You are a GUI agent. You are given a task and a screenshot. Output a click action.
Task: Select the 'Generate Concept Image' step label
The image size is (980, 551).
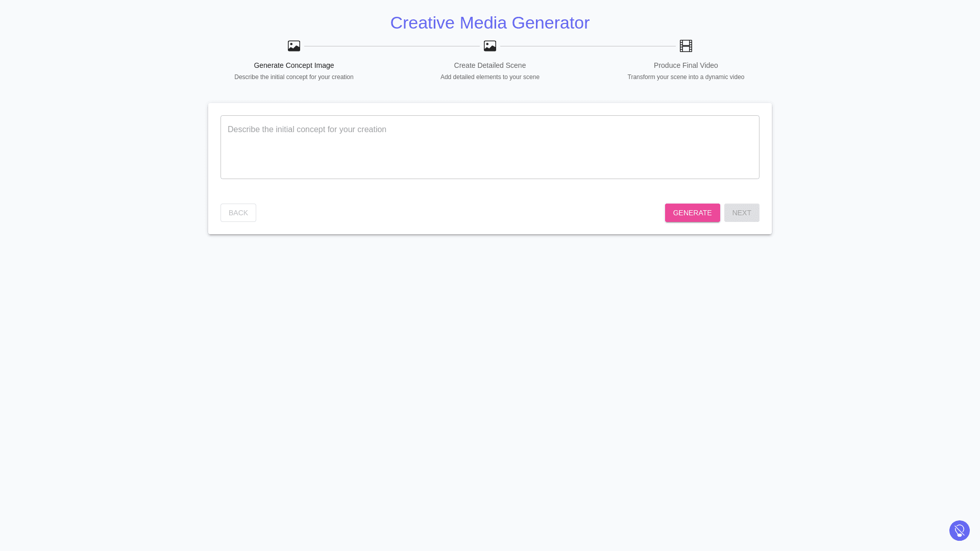293,65
